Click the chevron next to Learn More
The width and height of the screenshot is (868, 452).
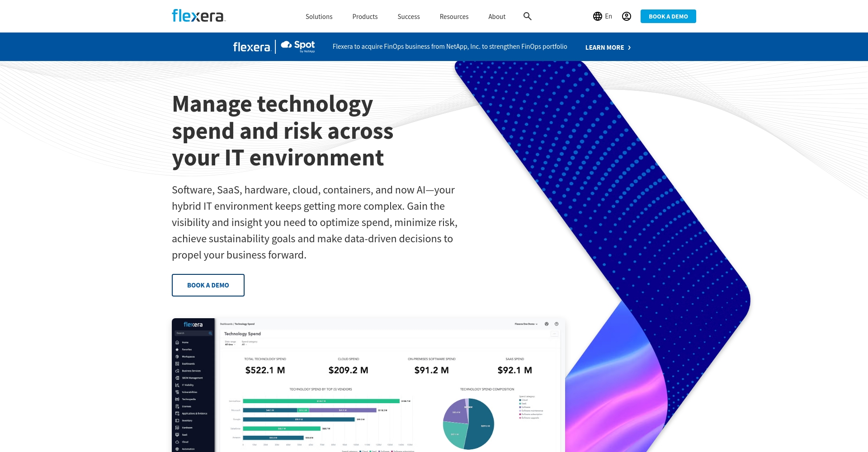coord(629,47)
